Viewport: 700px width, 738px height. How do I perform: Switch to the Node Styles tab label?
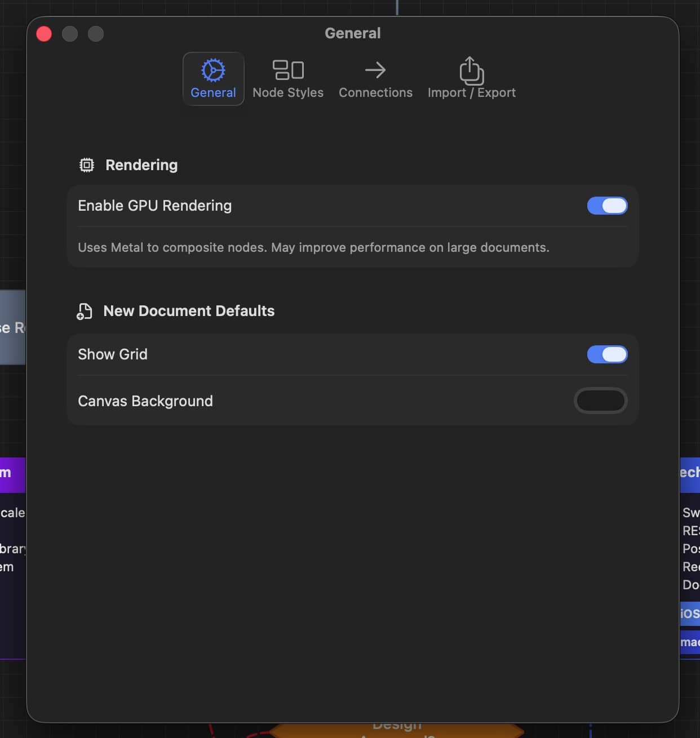[288, 93]
